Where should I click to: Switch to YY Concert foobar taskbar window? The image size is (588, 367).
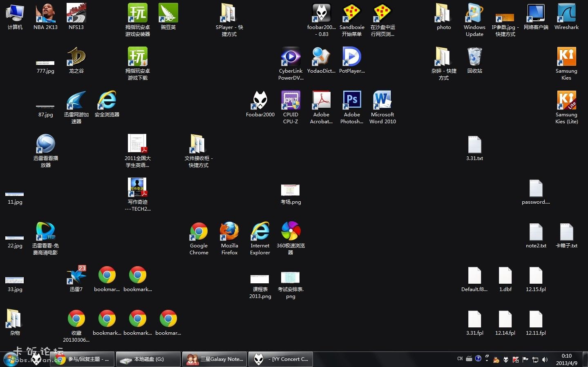tap(281, 359)
